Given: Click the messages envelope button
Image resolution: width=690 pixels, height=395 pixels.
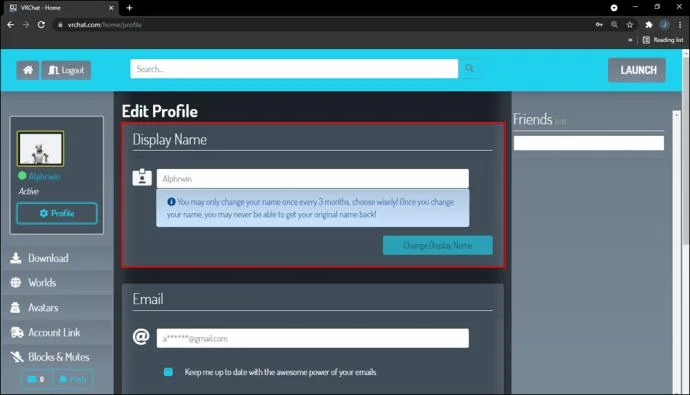Looking at the screenshot, I should 36,379.
